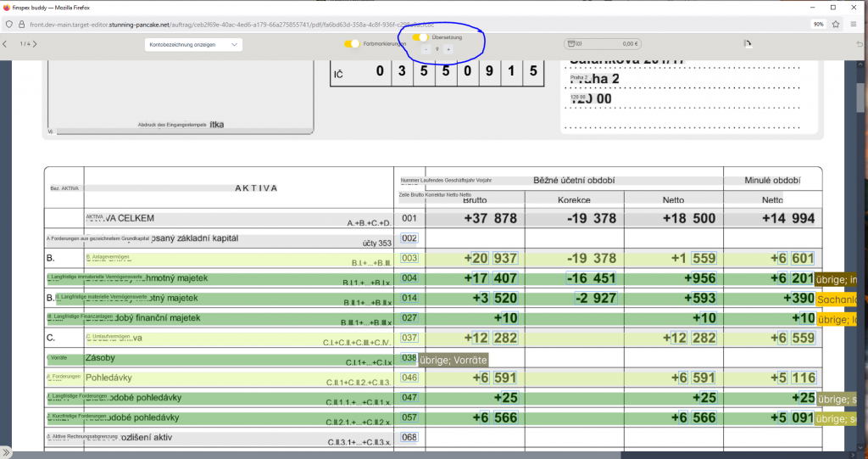Decrease translation font size with minus
868x459 pixels.
pos(426,50)
